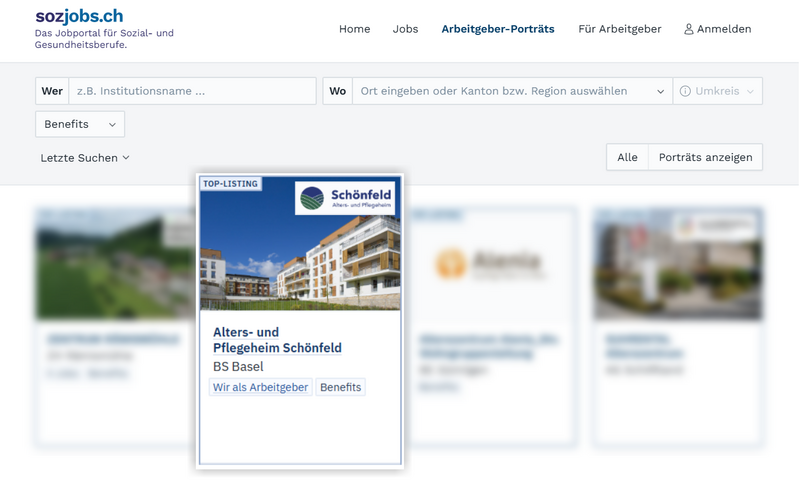Expand the Wo location chevron

pos(660,91)
